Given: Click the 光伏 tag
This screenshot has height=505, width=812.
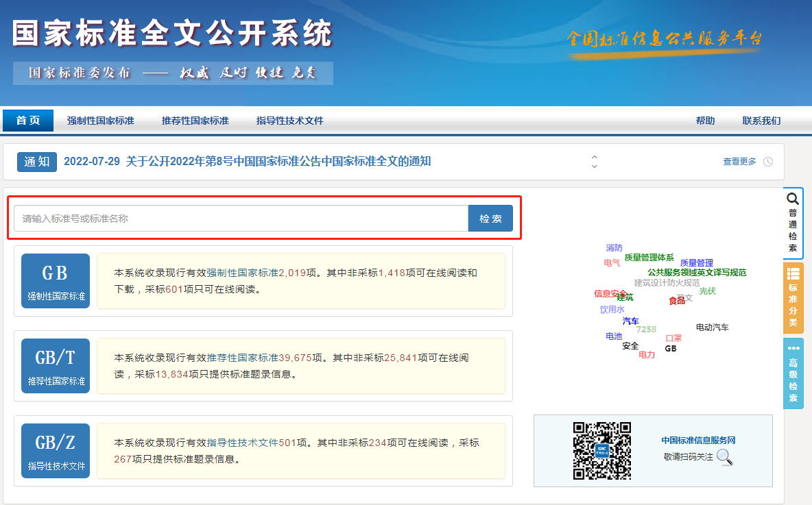Looking at the screenshot, I should [707, 291].
